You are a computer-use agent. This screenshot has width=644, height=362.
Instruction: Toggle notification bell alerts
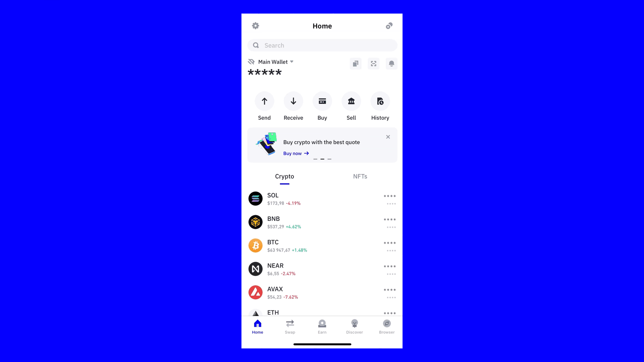coord(391,63)
